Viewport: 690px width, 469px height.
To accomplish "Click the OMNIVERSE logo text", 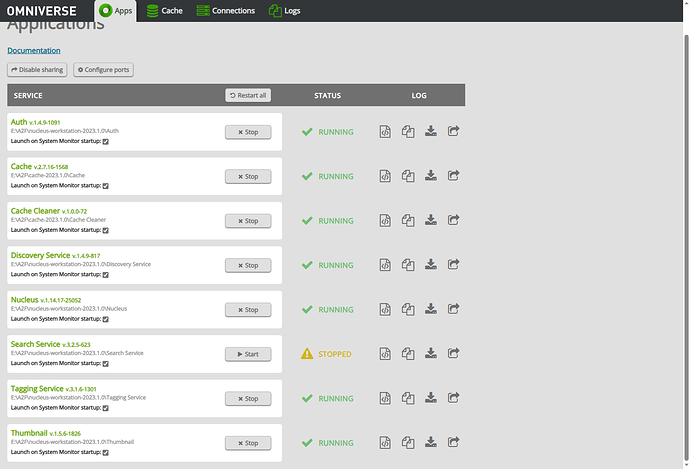I will click(x=41, y=11).
